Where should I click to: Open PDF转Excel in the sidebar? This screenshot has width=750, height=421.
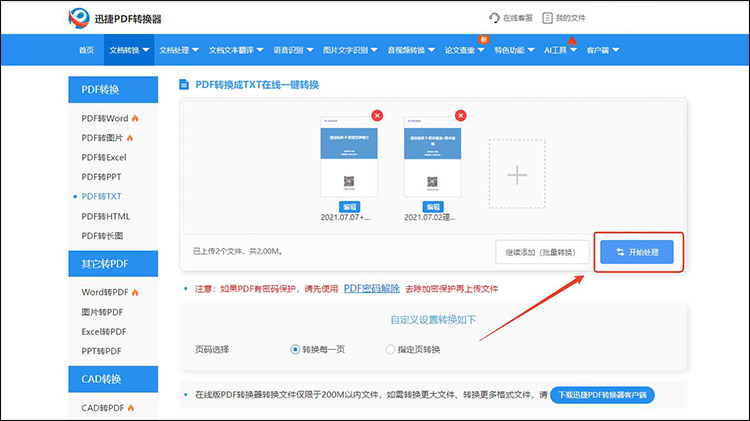pyautogui.click(x=104, y=157)
